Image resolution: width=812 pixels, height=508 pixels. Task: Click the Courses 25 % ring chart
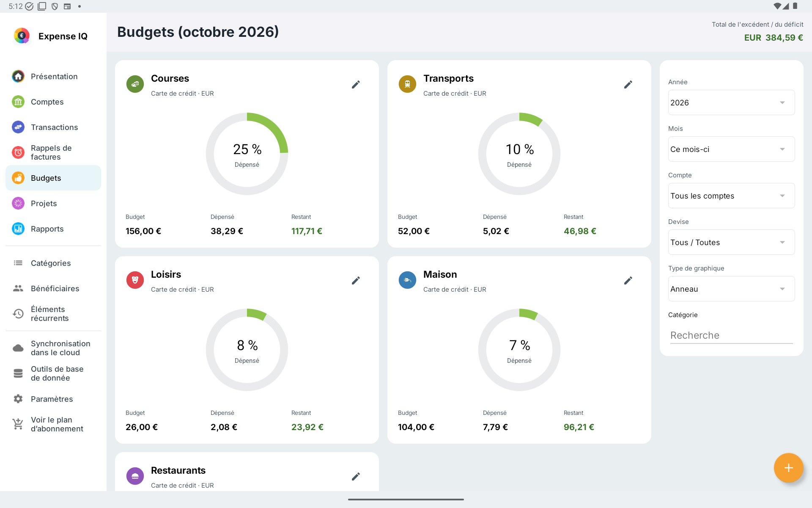tap(247, 154)
